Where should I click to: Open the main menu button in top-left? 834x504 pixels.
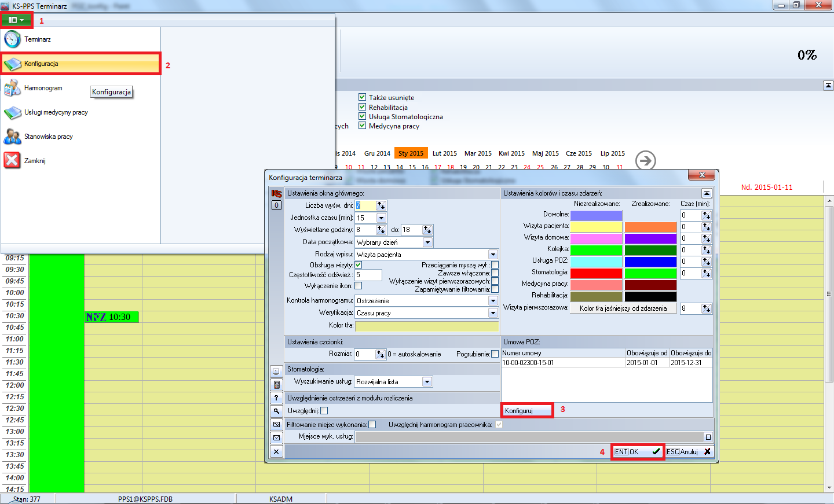[16, 20]
